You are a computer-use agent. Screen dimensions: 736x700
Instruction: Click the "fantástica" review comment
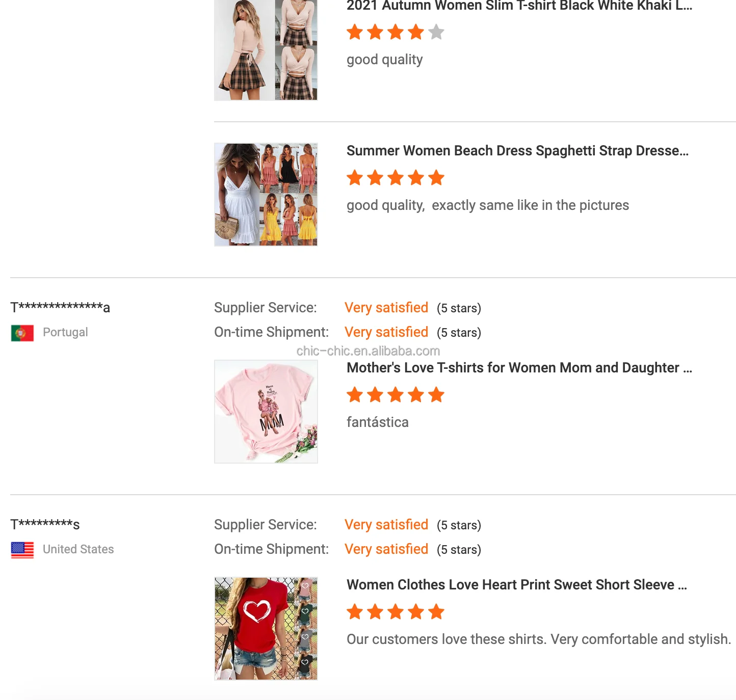[377, 422]
